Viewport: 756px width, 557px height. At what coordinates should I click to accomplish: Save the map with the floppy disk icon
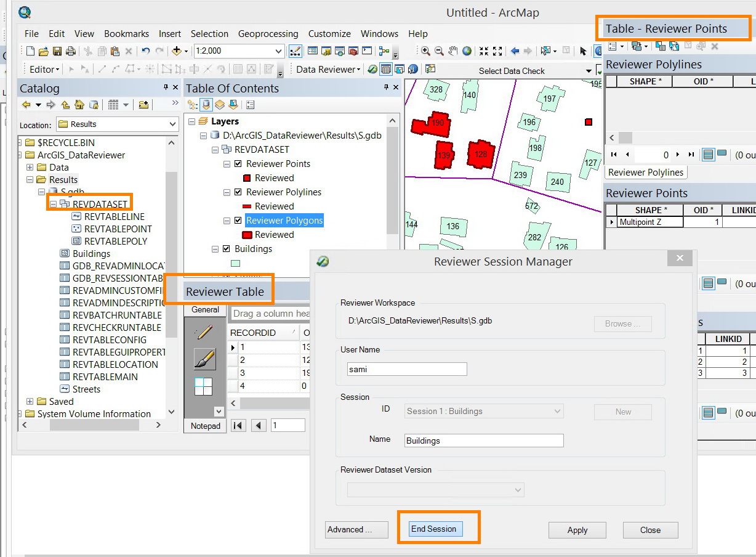(x=57, y=51)
